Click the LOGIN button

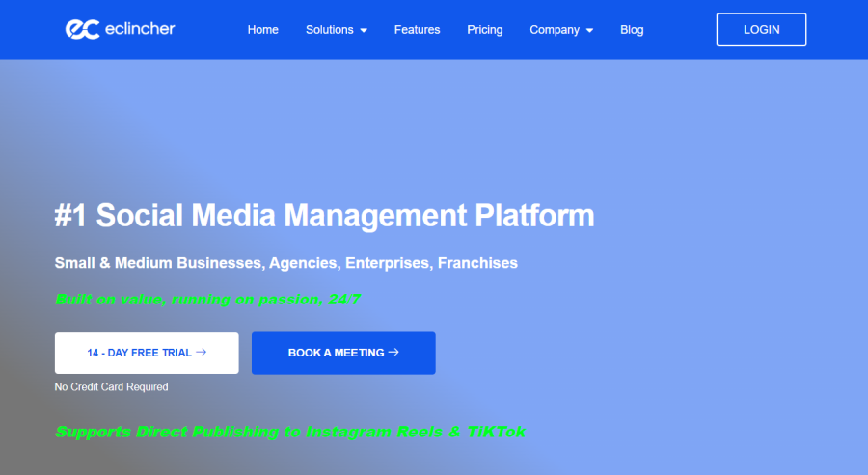tap(761, 29)
